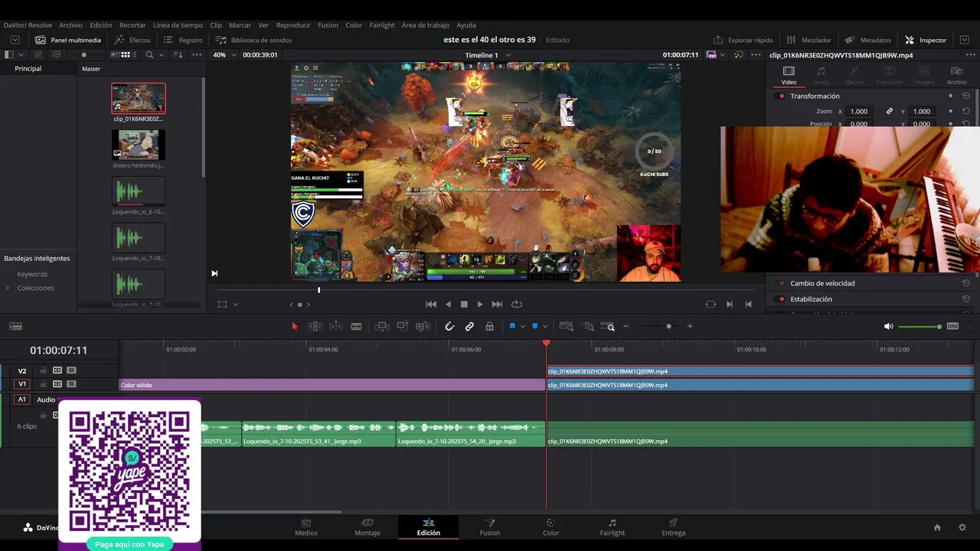Open the Línea de tiempo menu
Screen dimensions: 980x551
(x=178, y=25)
